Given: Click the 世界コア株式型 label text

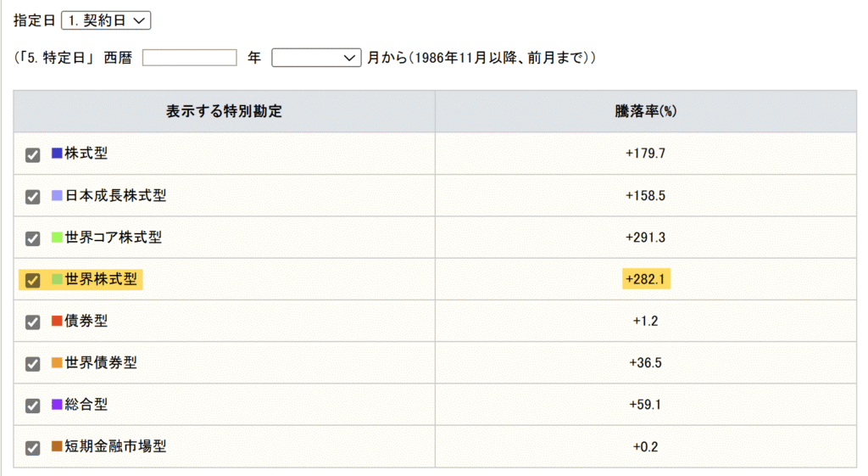Looking at the screenshot, I should [114, 238].
